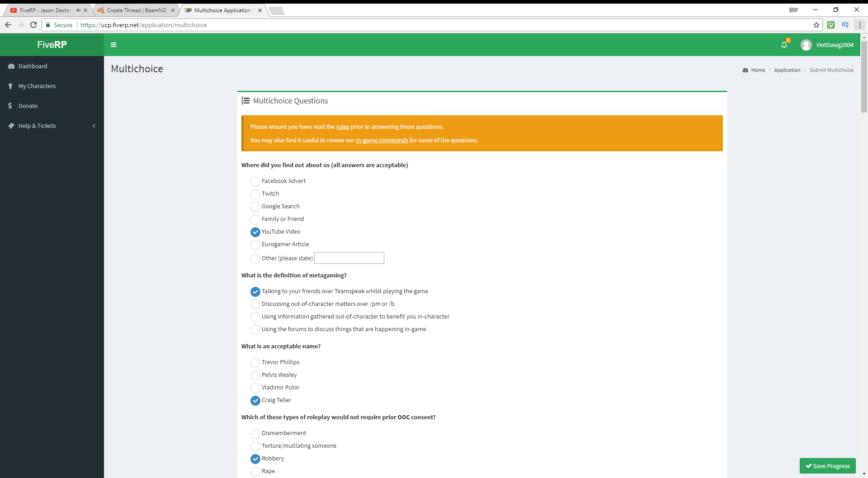This screenshot has height=478, width=868.
Task: Click Save Progress button
Action: click(x=827, y=466)
